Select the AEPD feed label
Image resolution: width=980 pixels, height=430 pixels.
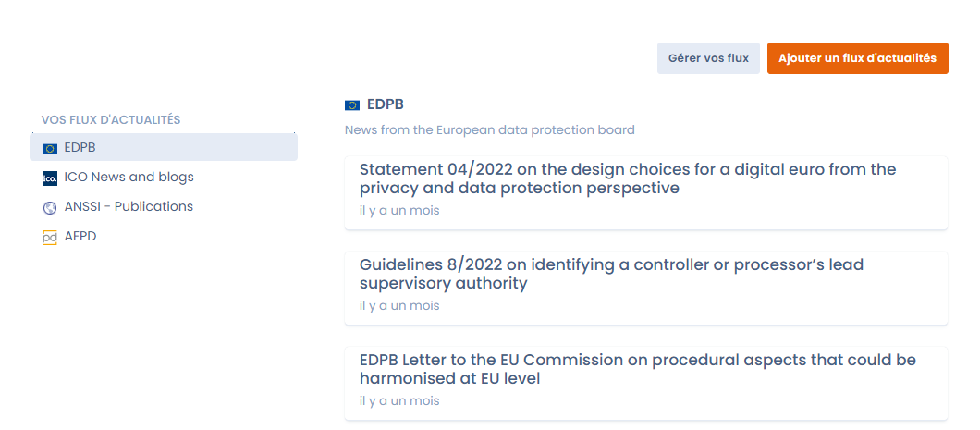(x=80, y=236)
